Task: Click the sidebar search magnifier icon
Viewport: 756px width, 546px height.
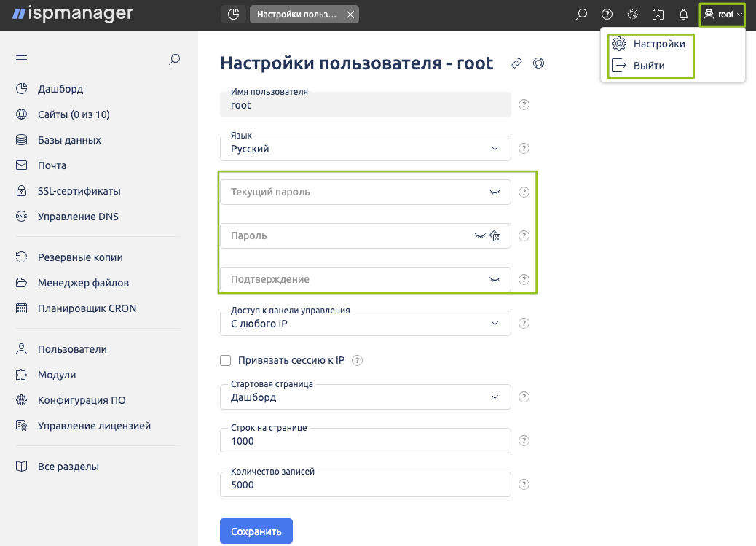Action: tap(174, 60)
